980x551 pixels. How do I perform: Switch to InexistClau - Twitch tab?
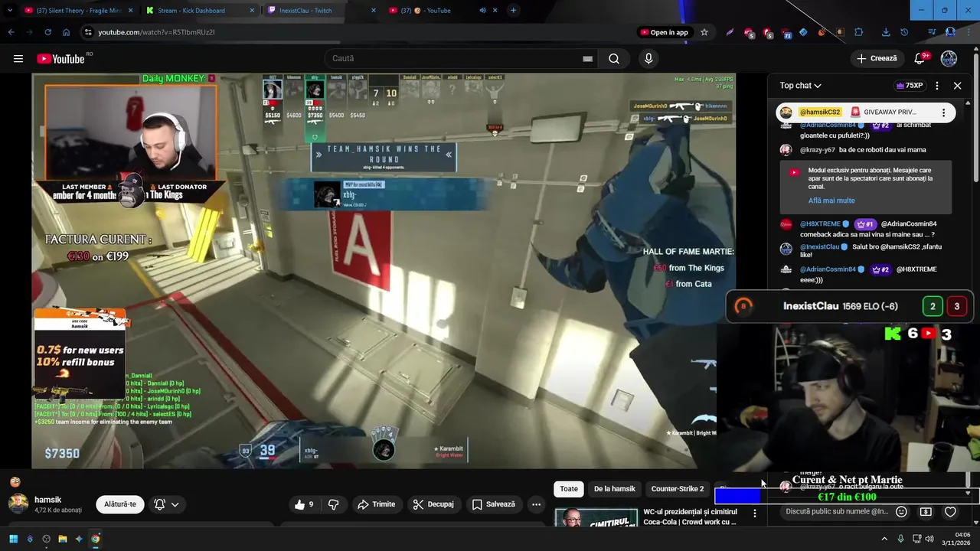coord(322,11)
